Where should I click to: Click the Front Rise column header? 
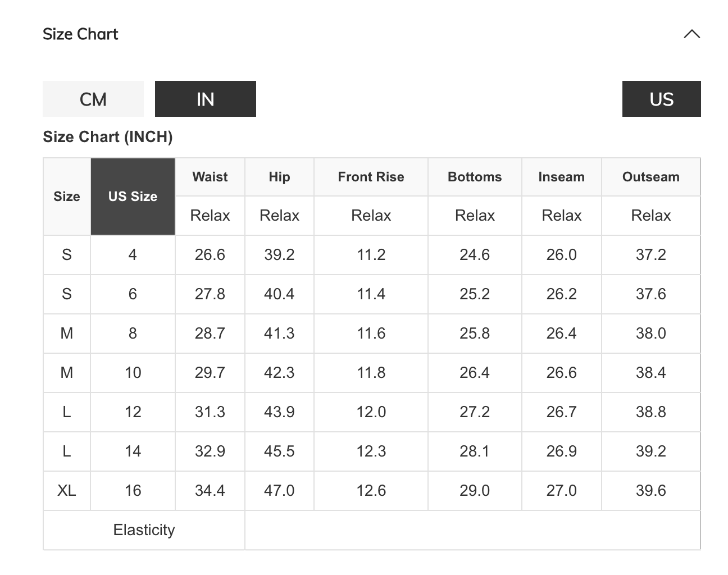click(x=371, y=177)
